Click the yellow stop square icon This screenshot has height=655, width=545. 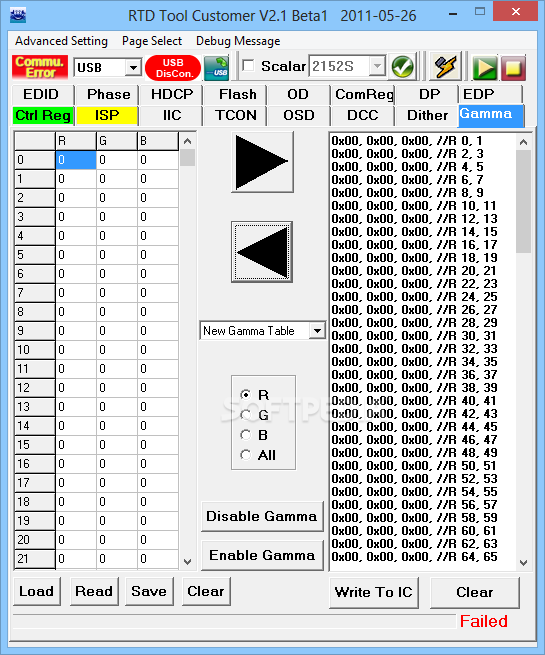tap(512, 68)
